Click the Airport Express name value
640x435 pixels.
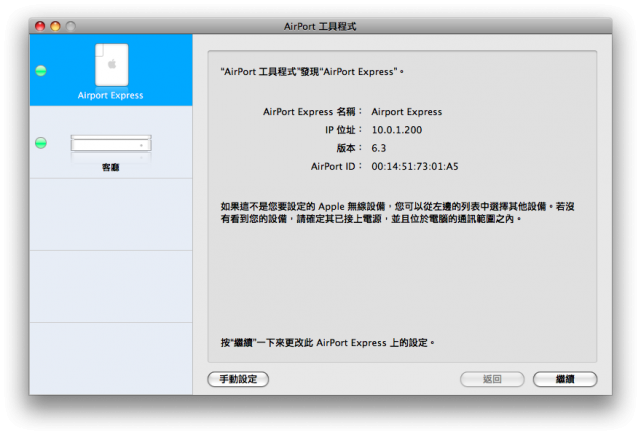coord(407,112)
